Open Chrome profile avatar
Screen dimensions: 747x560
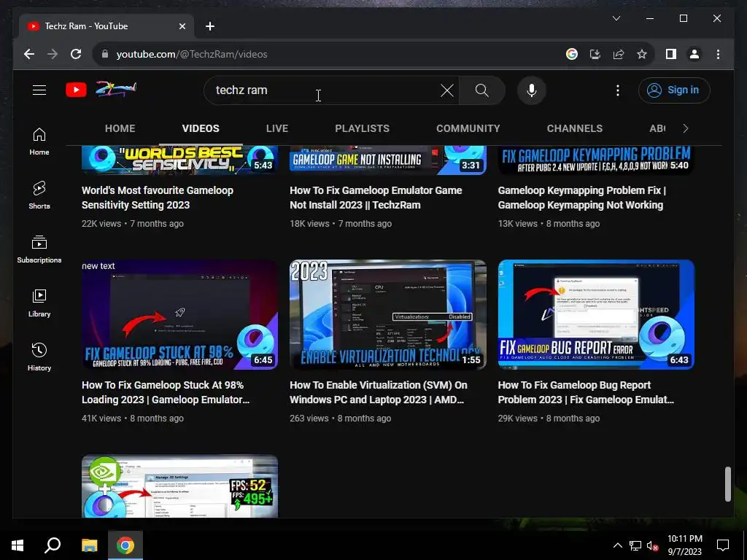coord(694,54)
